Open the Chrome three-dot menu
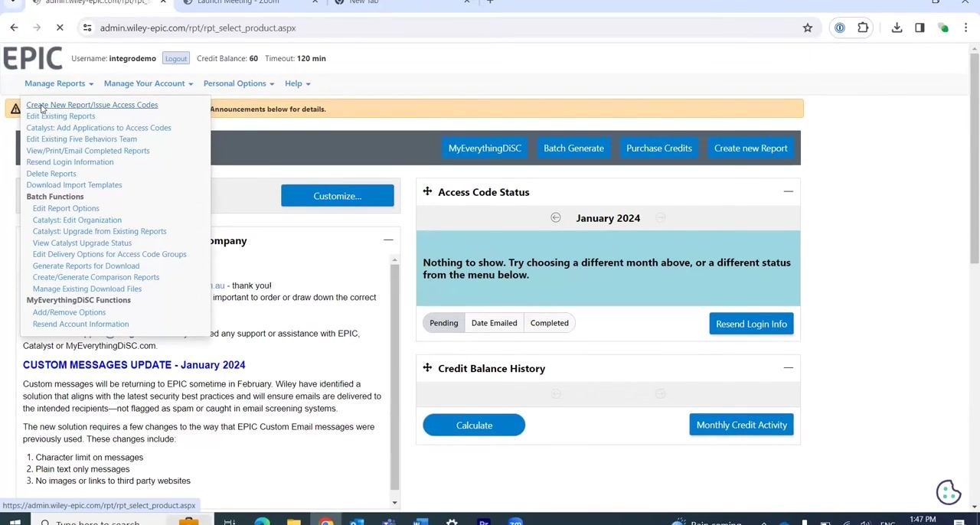Image resolution: width=980 pixels, height=525 pixels. [x=966, y=28]
